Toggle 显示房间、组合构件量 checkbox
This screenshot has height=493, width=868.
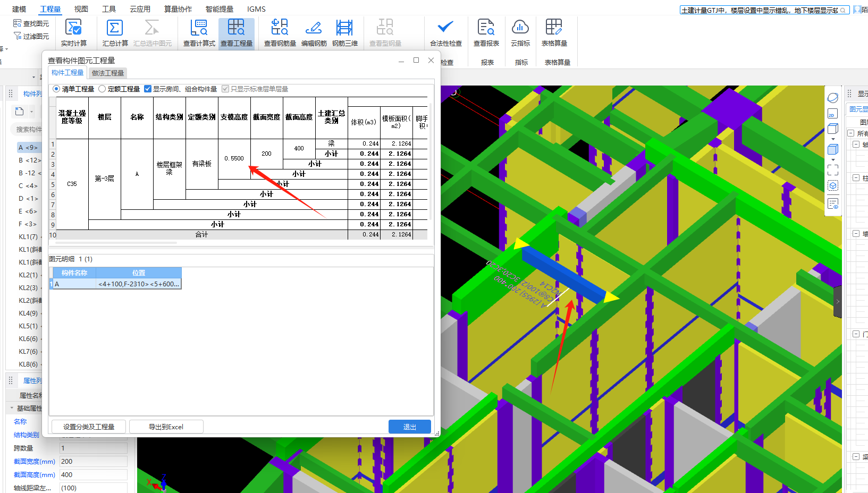click(148, 89)
